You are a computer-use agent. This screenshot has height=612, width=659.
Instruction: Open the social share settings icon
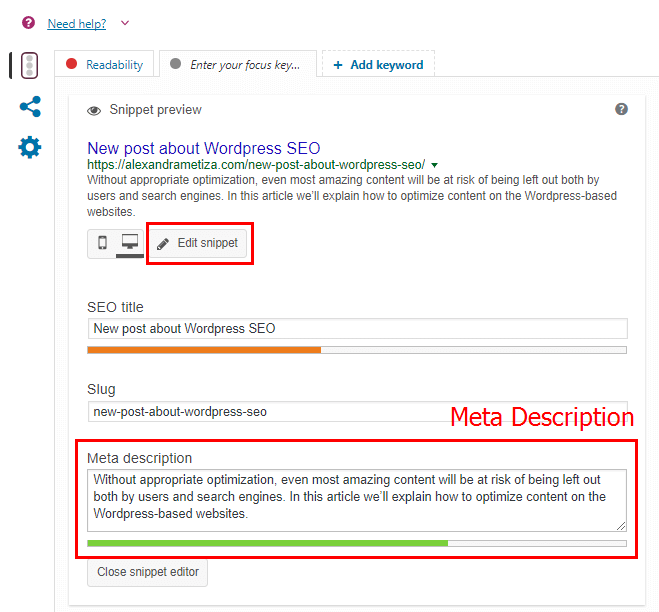click(30, 106)
